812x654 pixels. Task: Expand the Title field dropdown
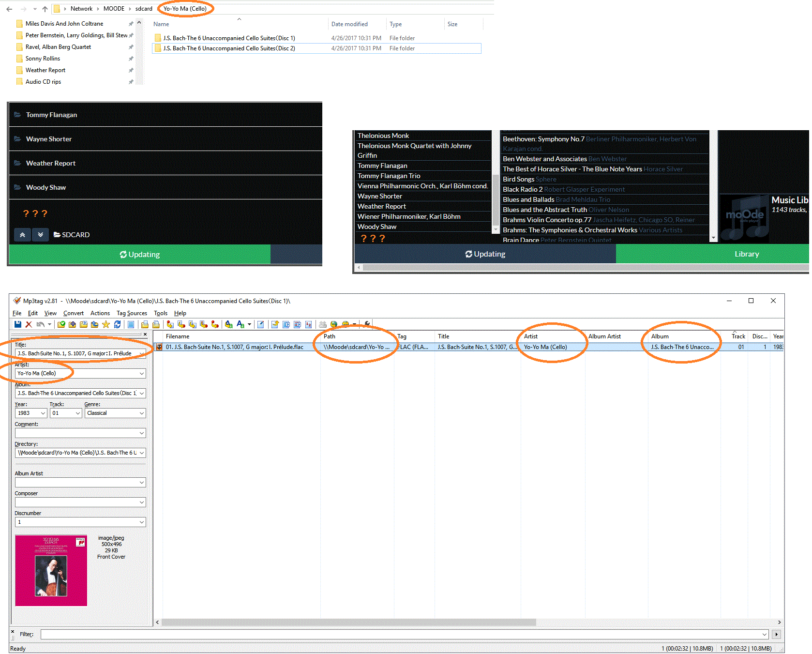[x=141, y=354]
